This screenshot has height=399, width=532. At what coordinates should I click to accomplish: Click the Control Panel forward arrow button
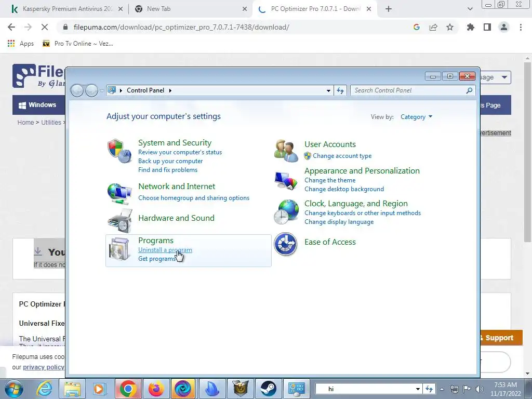pos(91,90)
